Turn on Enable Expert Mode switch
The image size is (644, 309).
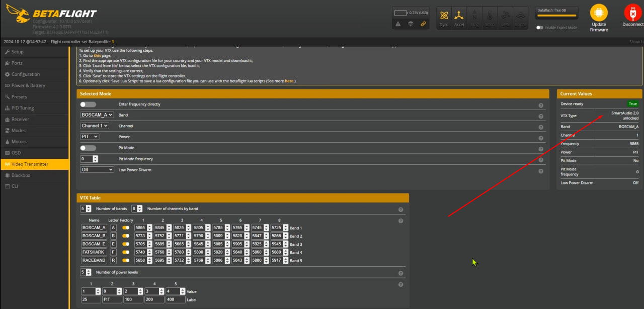tap(540, 28)
